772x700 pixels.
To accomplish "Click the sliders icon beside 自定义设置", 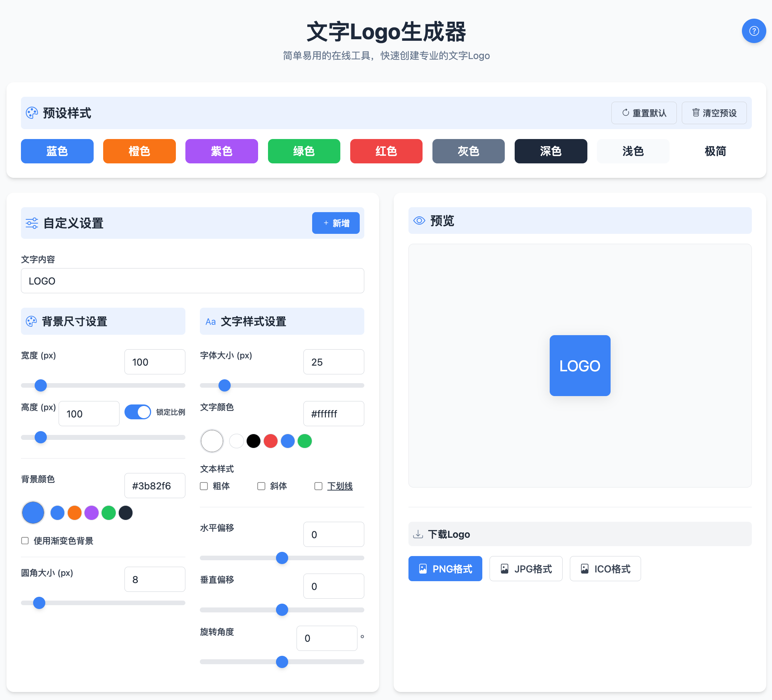I will (x=32, y=223).
